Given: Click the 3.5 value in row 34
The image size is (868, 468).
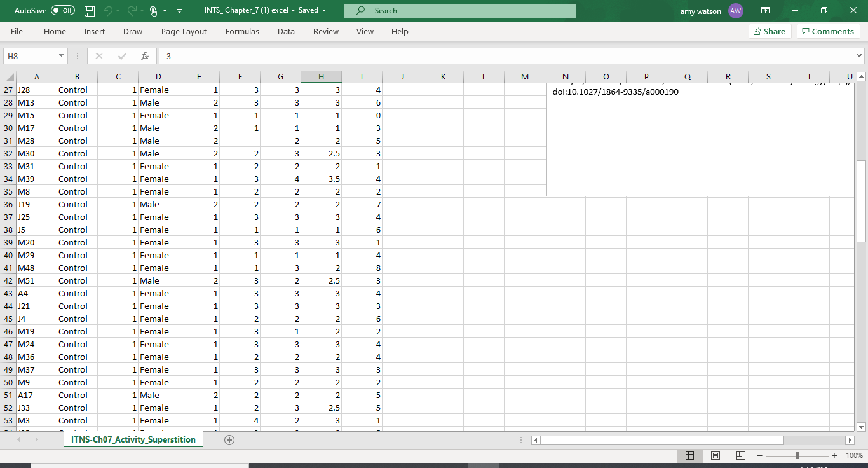Looking at the screenshot, I should tap(321, 179).
